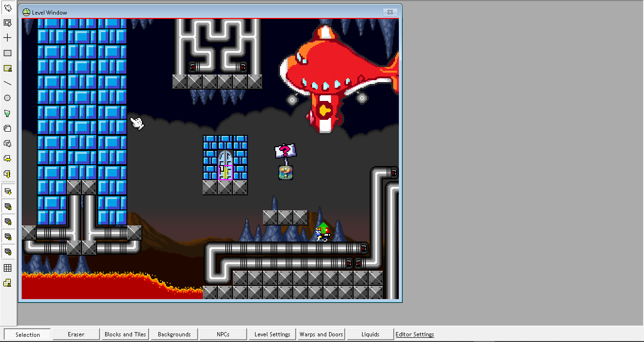Screen dimensions: 644x342
Task: Select the filled rectangle drawing tool
Action: pos(8,53)
